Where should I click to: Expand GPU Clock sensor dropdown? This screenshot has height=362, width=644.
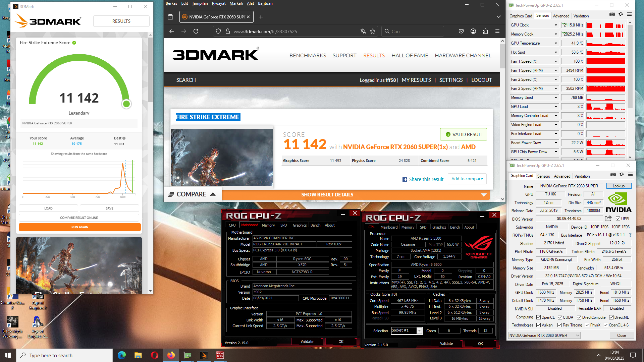[x=556, y=25]
